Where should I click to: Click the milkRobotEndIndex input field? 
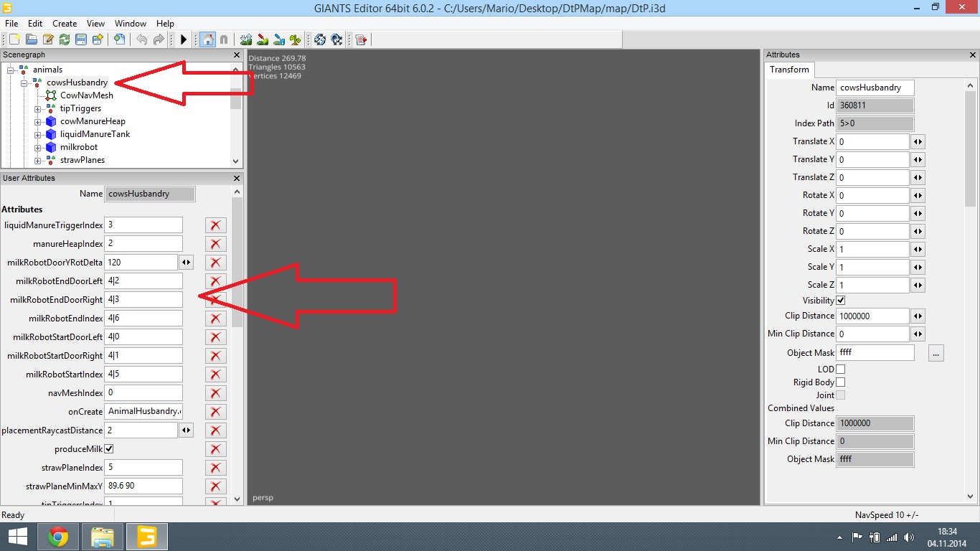pos(143,319)
